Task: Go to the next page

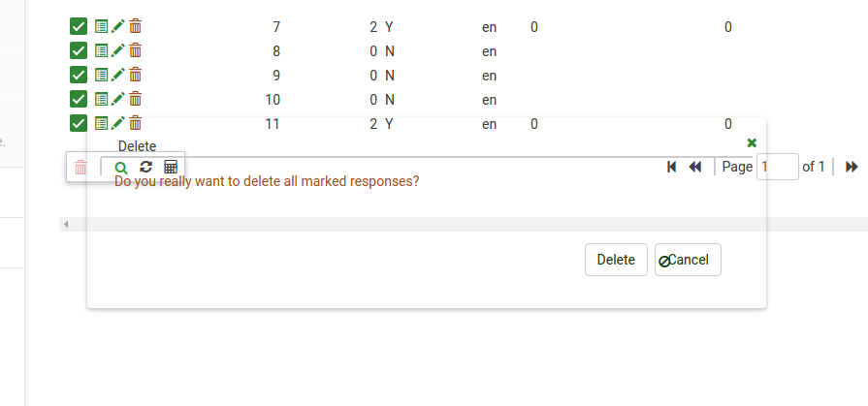Action: tap(852, 167)
